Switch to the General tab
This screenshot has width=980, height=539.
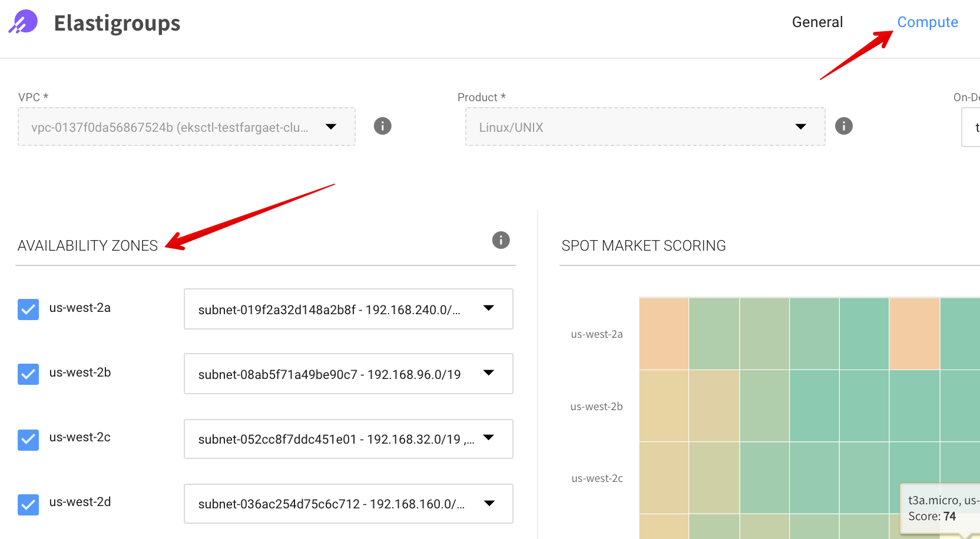(817, 22)
